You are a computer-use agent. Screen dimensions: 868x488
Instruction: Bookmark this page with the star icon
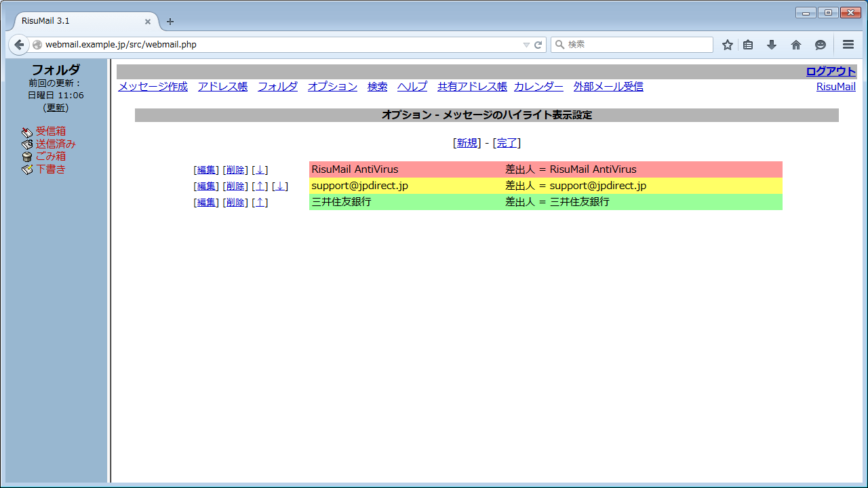point(728,45)
